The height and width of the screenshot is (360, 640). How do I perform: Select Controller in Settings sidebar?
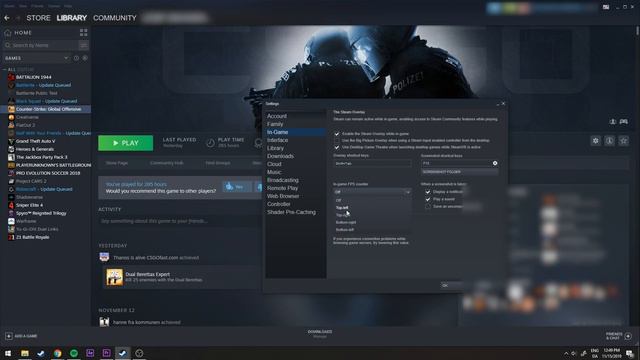pos(279,204)
